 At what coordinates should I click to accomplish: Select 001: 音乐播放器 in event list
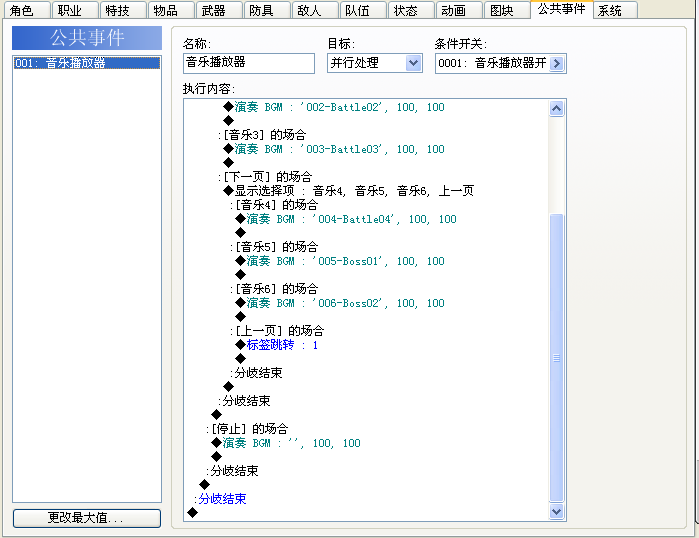click(x=87, y=63)
